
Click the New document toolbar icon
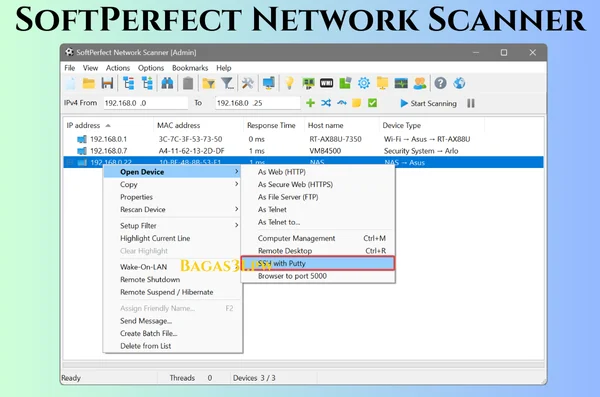click(71, 83)
